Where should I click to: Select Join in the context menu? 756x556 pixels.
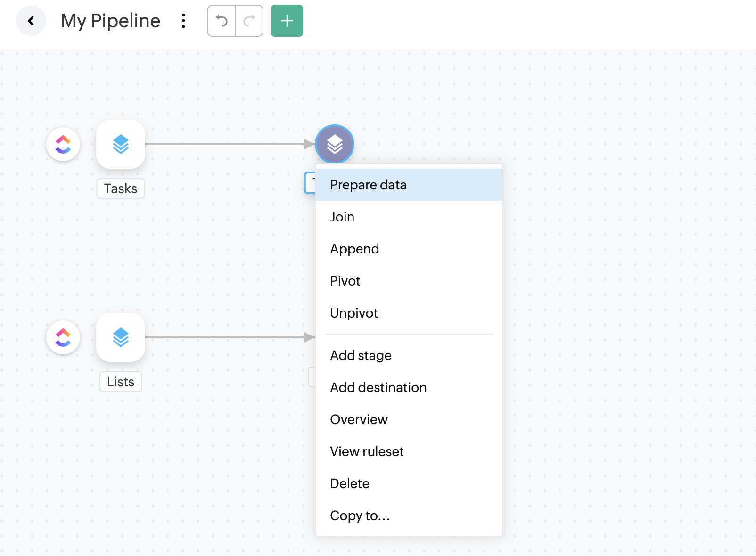tap(342, 217)
